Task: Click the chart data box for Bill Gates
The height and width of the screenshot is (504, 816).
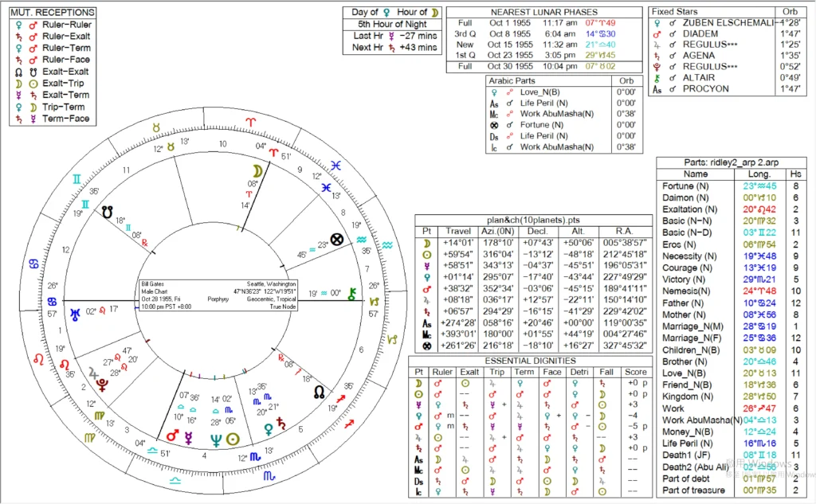Action: tap(219, 295)
